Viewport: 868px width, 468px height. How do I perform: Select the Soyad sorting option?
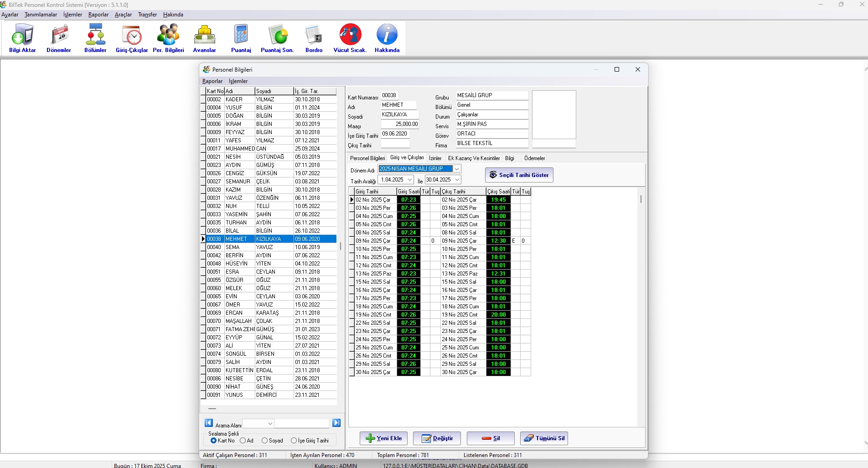click(x=264, y=441)
